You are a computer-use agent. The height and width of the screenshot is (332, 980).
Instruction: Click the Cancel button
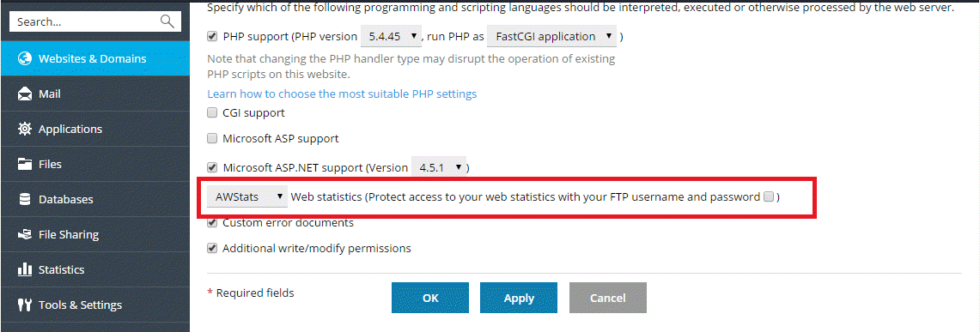[x=607, y=299]
